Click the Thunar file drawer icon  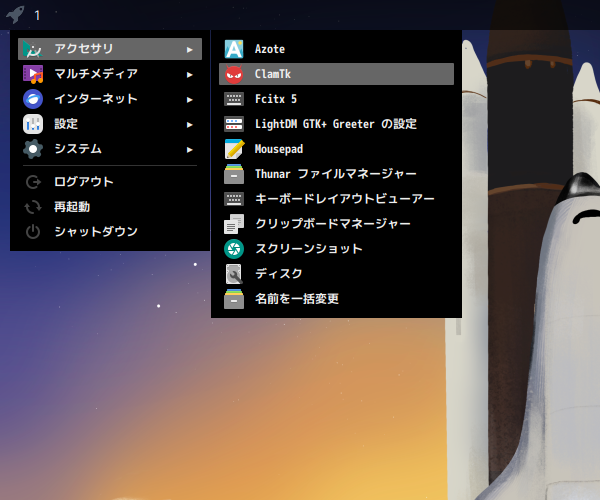pyautogui.click(x=234, y=174)
